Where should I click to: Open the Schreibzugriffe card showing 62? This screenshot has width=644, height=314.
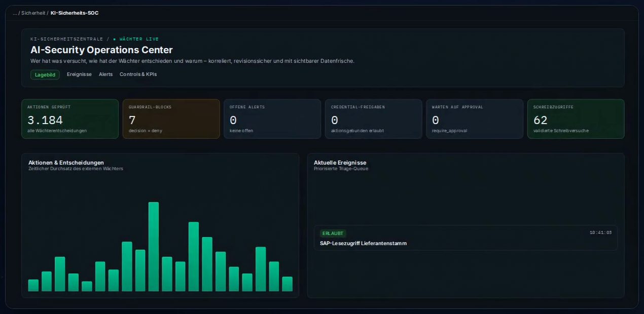tap(576, 119)
